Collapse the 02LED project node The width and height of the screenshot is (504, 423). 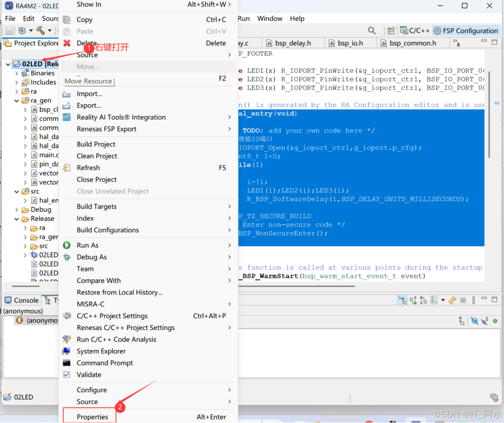(x=8, y=64)
